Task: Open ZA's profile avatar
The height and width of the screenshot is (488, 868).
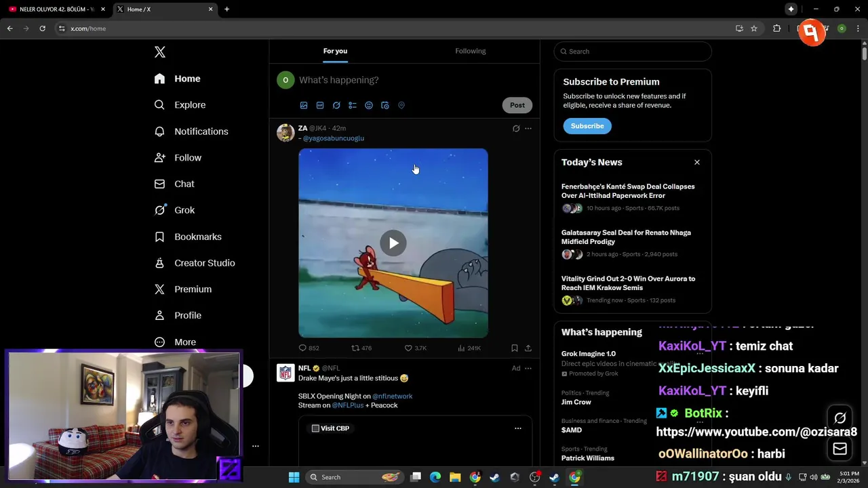Action: pyautogui.click(x=285, y=133)
